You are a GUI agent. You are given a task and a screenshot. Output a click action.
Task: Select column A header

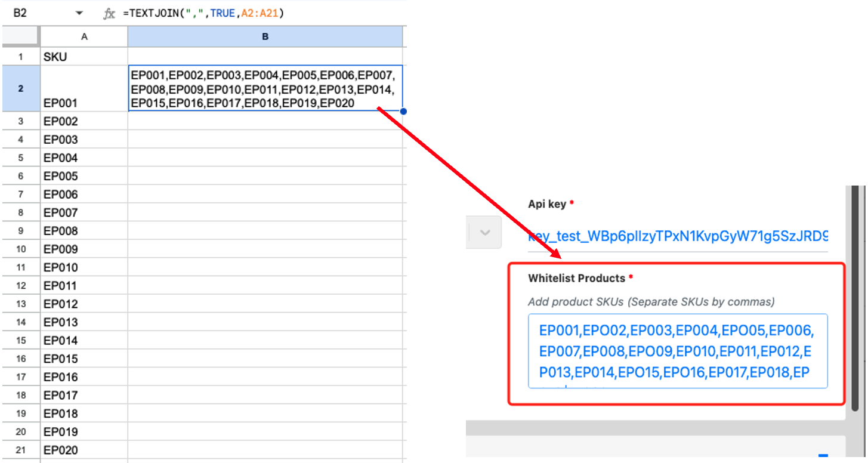pos(84,36)
